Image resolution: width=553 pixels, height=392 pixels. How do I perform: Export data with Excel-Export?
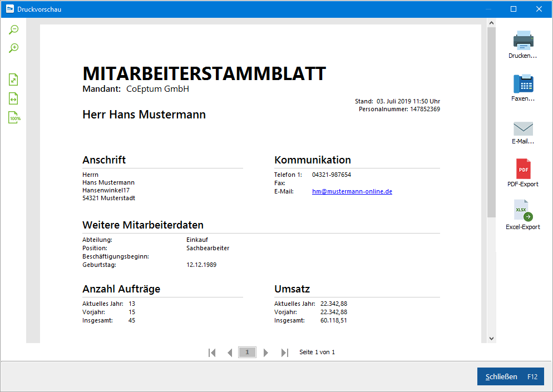[522, 215]
